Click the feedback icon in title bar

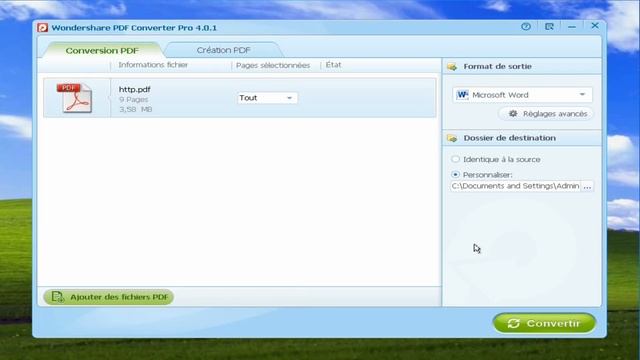click(x=549, y=27)
